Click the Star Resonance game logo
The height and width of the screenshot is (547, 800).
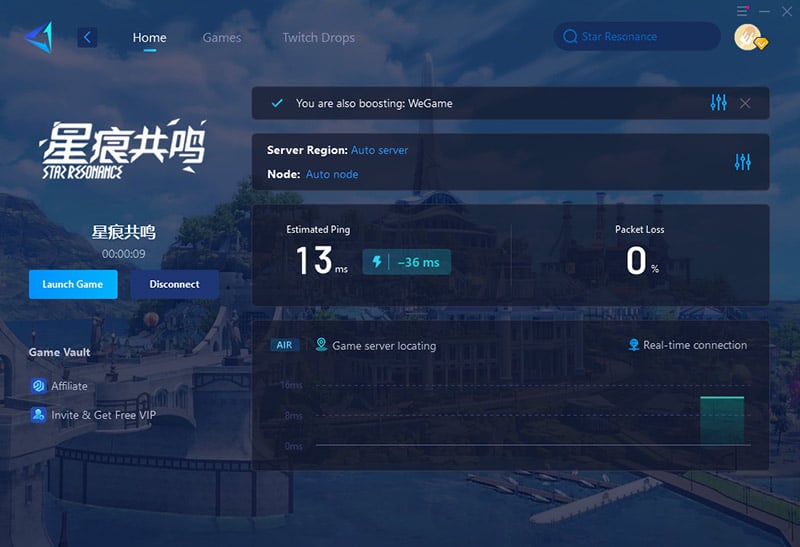(123, 150)
